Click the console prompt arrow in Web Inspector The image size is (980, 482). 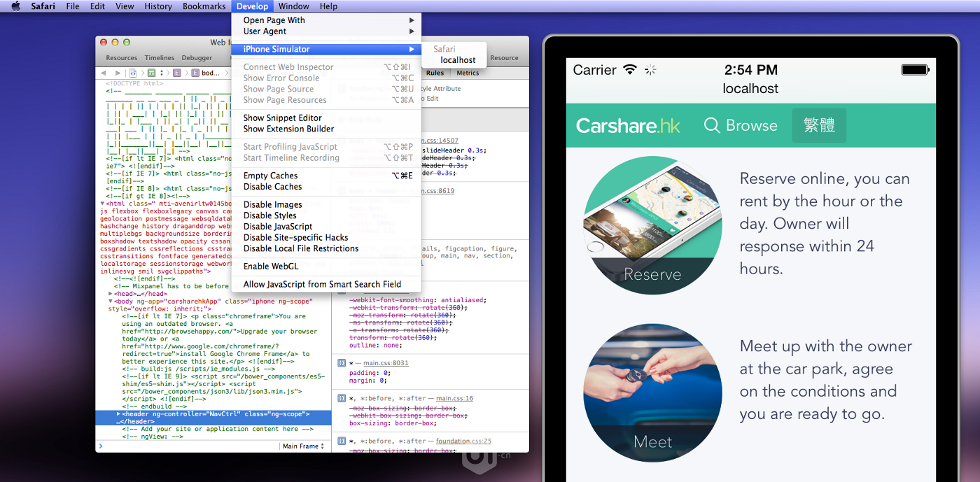(x=101, y=446)
